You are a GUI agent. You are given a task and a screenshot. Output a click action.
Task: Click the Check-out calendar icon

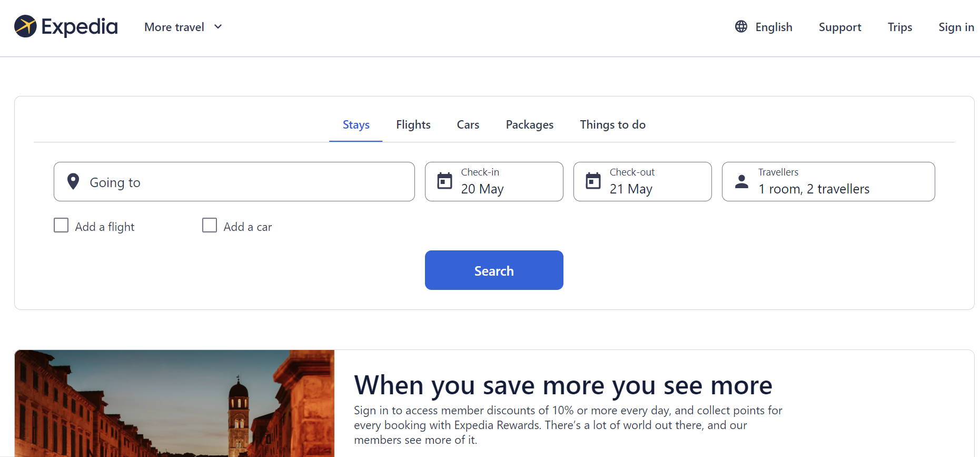[593, 181]
